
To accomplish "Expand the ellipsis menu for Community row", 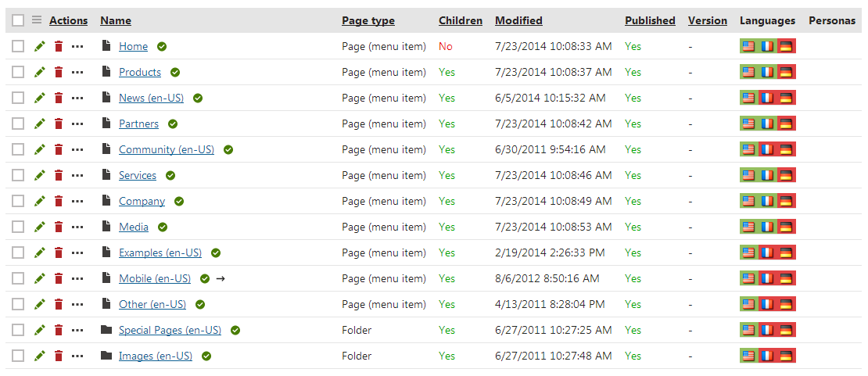I will tap(77, 150).
